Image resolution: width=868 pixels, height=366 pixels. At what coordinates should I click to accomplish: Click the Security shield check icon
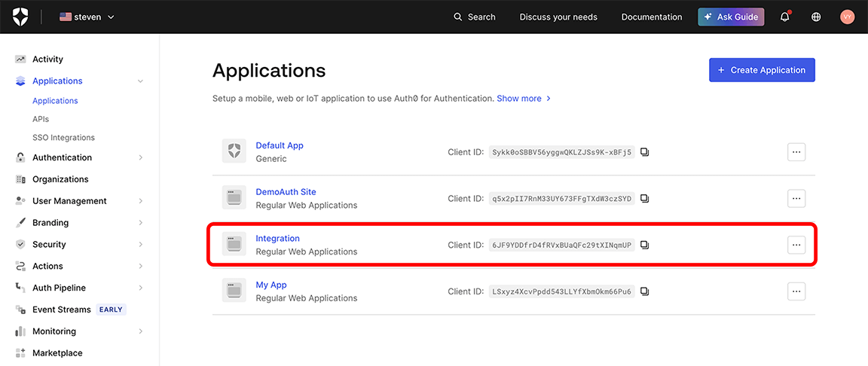(x=20, y=244)
